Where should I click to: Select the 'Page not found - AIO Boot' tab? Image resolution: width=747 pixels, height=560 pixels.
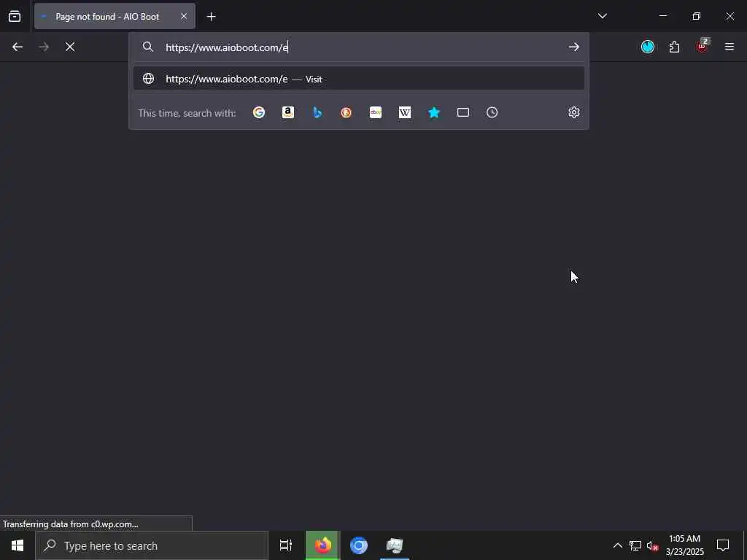click(115, 16)
